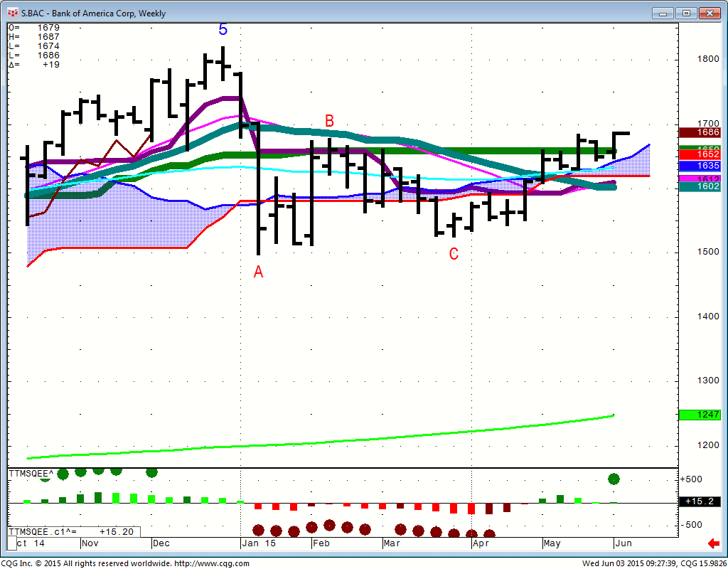
Task: Click the small box at the time axis start
Action: coord(12,543)
